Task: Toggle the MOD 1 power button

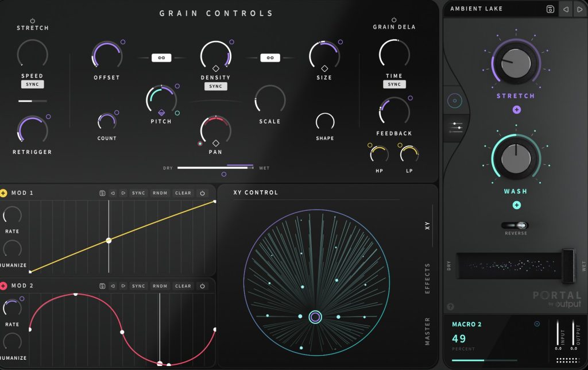Action: pyautogui.click(x=202, y=193)
